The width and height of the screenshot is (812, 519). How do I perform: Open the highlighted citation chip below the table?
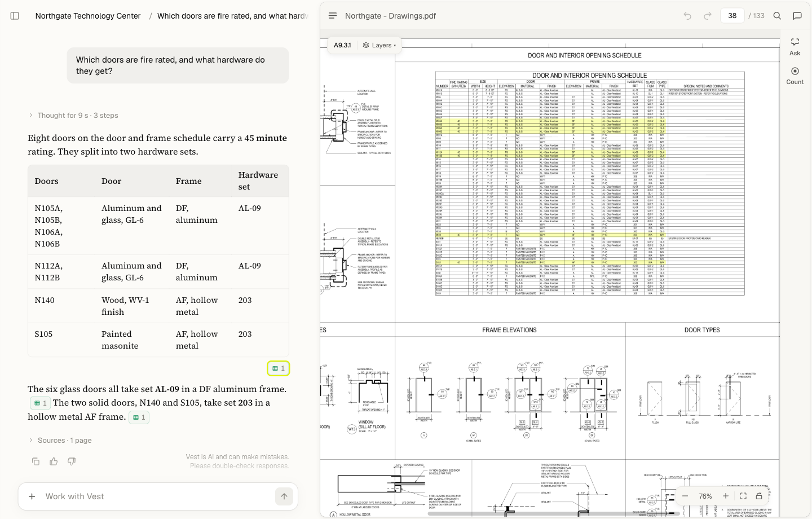pyautogui.click(x=279, y=368)
